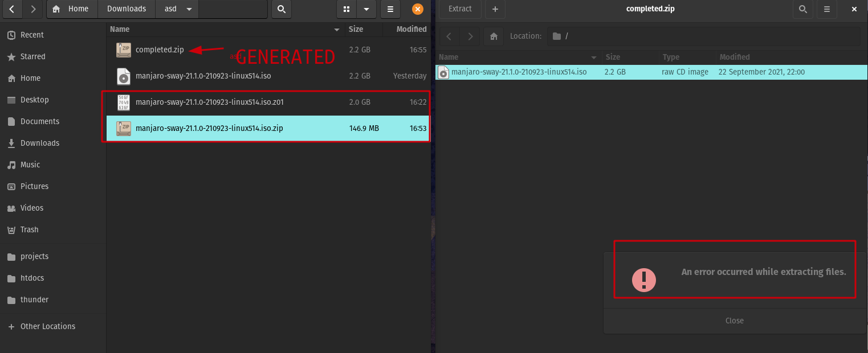Open search in archive manager

coord(802,9)
